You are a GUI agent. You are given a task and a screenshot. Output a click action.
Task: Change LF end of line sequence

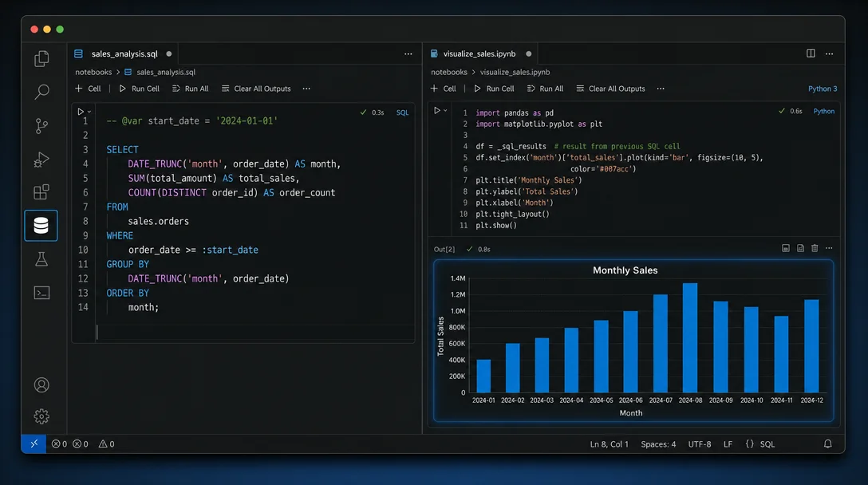(728, 444)
